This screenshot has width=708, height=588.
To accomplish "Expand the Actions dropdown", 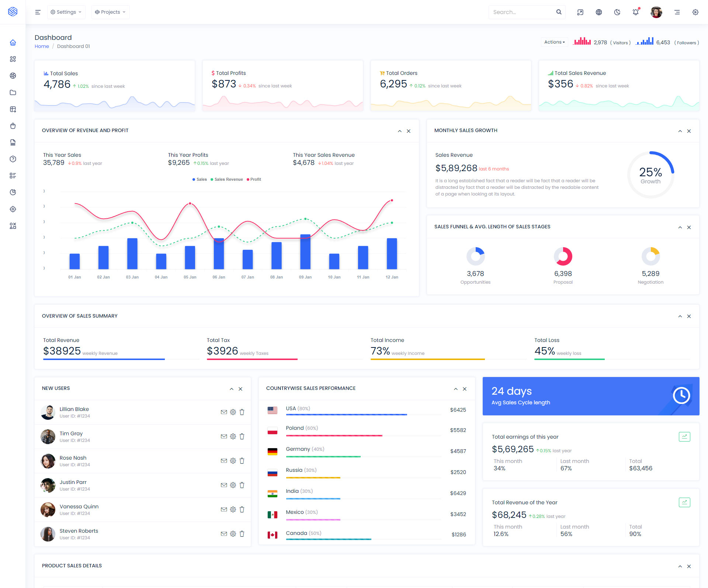I will [x=554, y=42].
